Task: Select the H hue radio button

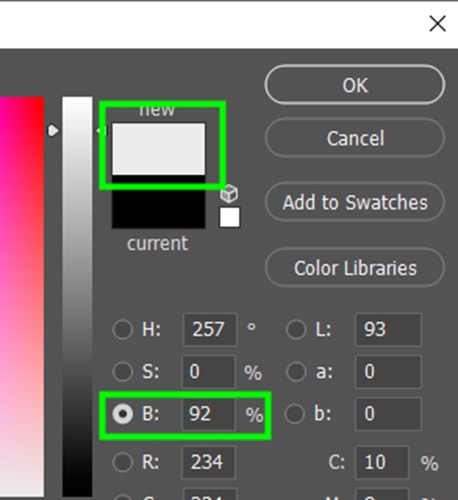Action: click(123, 329)
